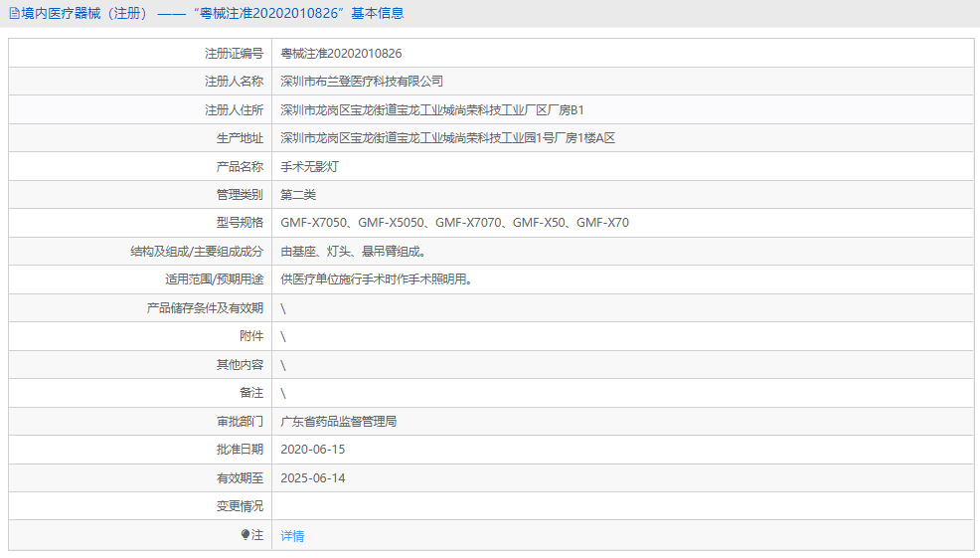This screenshot has width=980, height=558.
Task: Click the 批准日期 label
Action: pyautogui.click(x=240, y=450)
